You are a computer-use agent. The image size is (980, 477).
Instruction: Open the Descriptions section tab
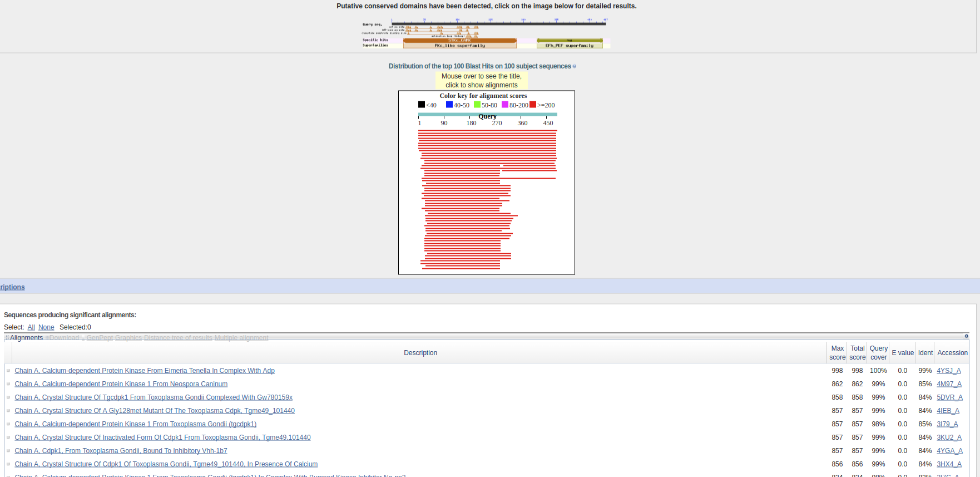pos(12,287)
